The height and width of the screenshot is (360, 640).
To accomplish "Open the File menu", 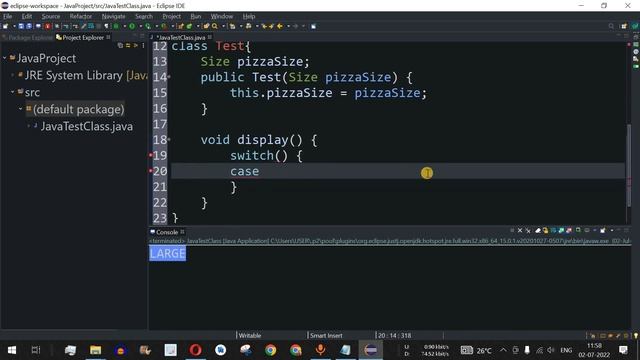I will (7, 16).
